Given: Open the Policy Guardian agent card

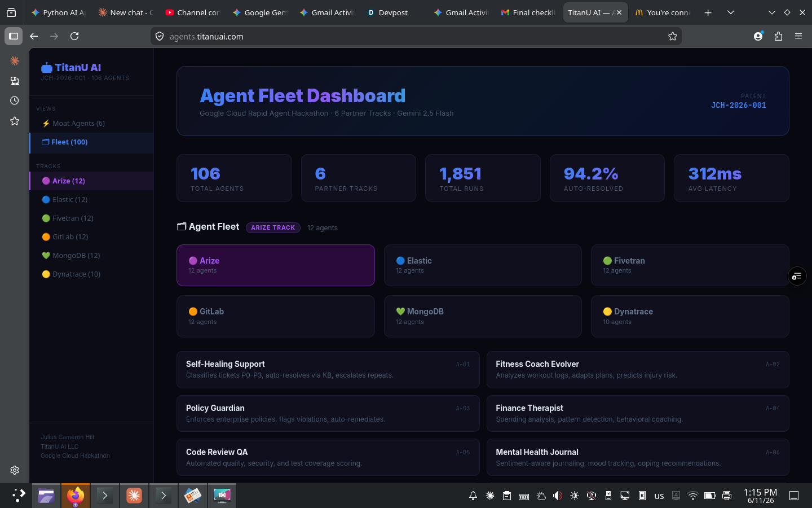Looking at the screenshot, I should [x=328, y=414].
